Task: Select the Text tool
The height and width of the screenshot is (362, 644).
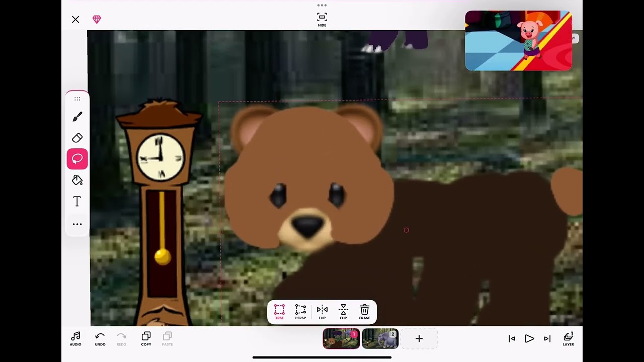Action: [77, 202]
